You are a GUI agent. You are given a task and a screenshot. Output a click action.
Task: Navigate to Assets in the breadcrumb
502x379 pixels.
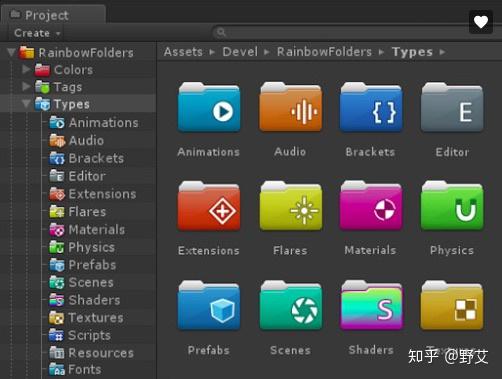click(183, 52)
